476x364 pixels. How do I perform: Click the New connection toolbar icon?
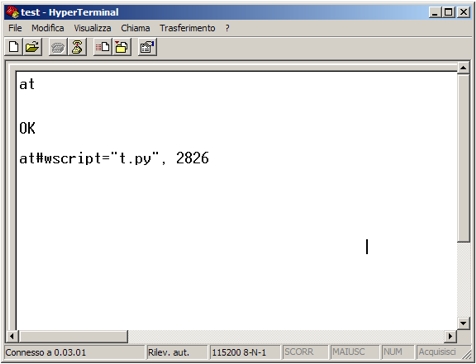coord(14,47)
